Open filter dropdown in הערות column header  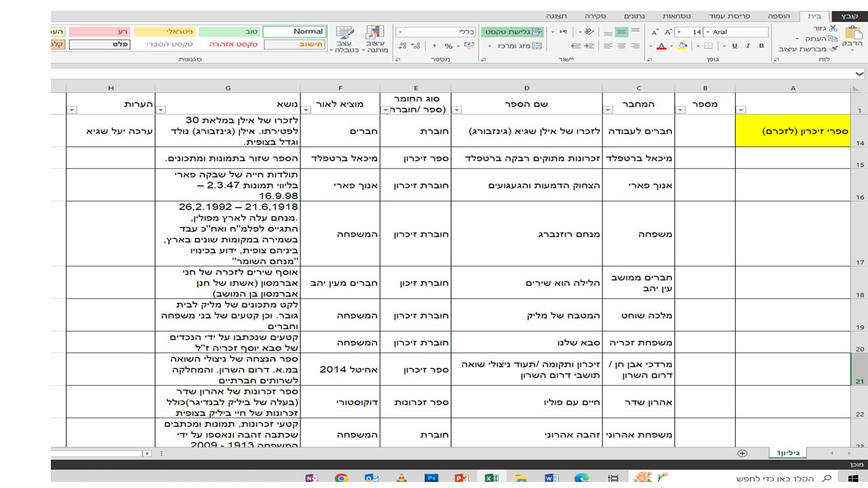click(73, 110)
